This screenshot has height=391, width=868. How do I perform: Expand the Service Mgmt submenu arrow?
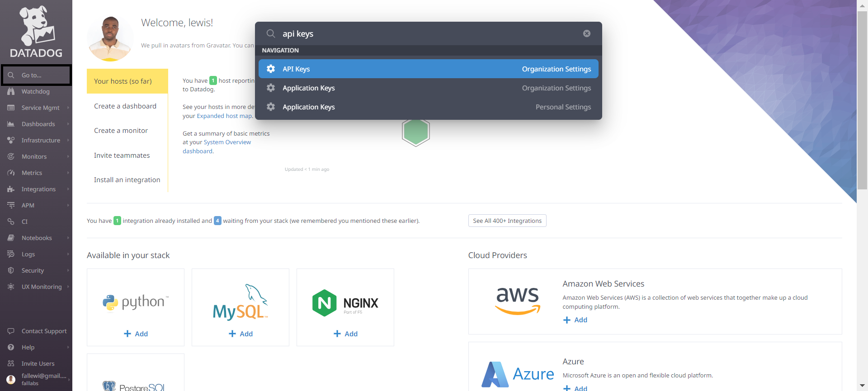point(68,108)
